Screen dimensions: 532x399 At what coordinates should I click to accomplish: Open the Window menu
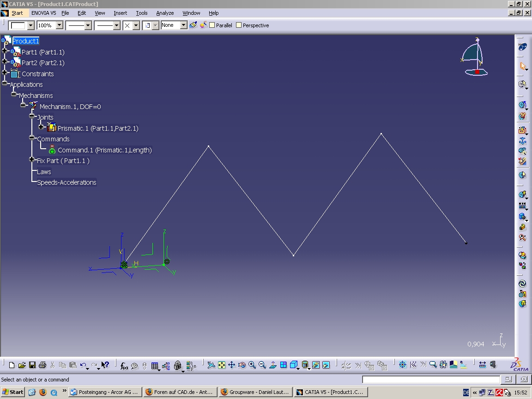[191, 13]
